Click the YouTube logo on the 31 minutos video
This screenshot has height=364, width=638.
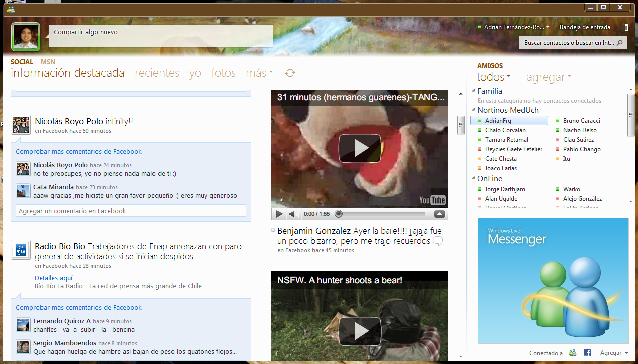432,200
